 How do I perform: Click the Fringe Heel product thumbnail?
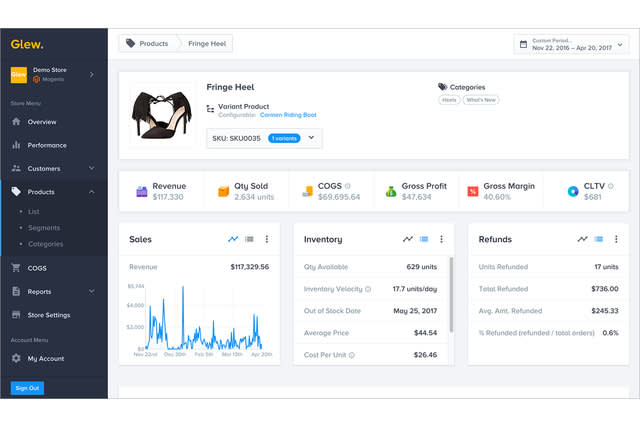pos(161,116)
